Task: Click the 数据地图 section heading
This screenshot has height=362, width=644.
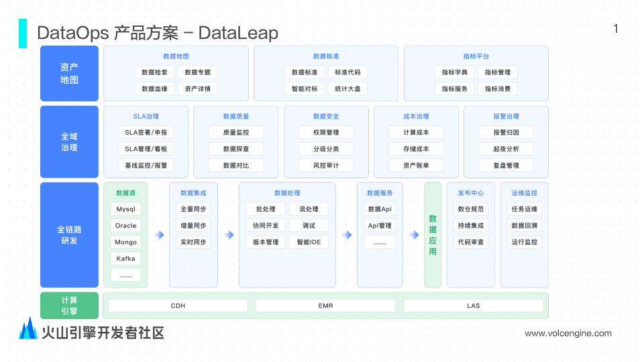Action: click(176, 56)
